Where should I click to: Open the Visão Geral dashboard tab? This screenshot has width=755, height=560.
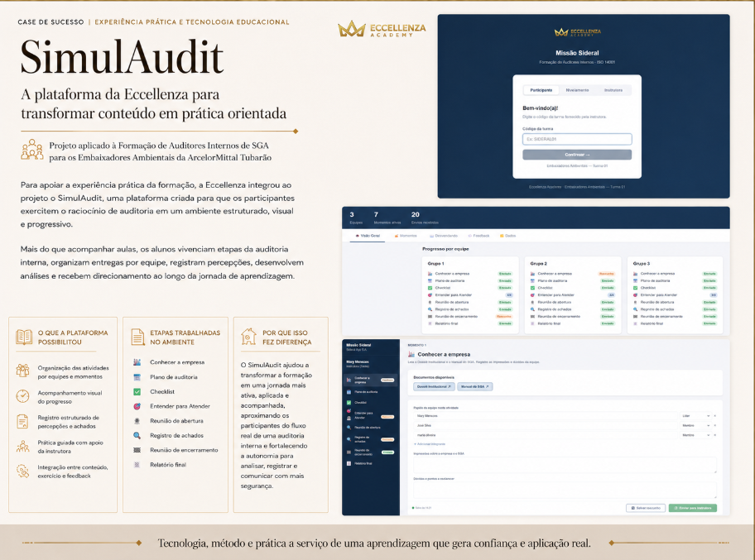(x=368, y=236)
